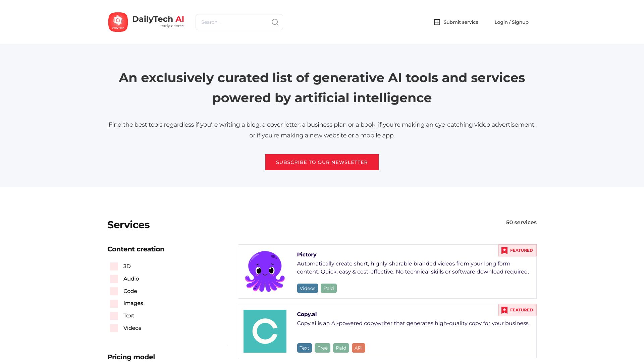Select the Videos tag on Pictory
Viewport: 644px width, 362px height.
tap(307, 288)
